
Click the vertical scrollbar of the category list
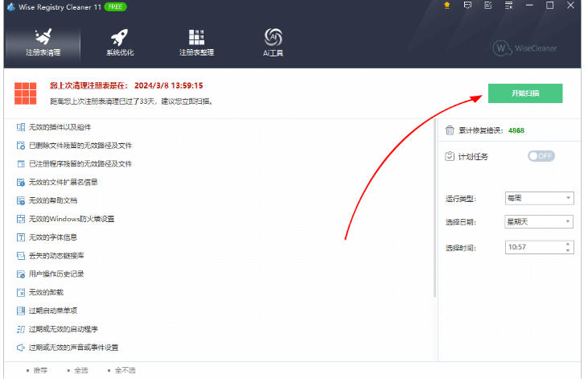435,208
